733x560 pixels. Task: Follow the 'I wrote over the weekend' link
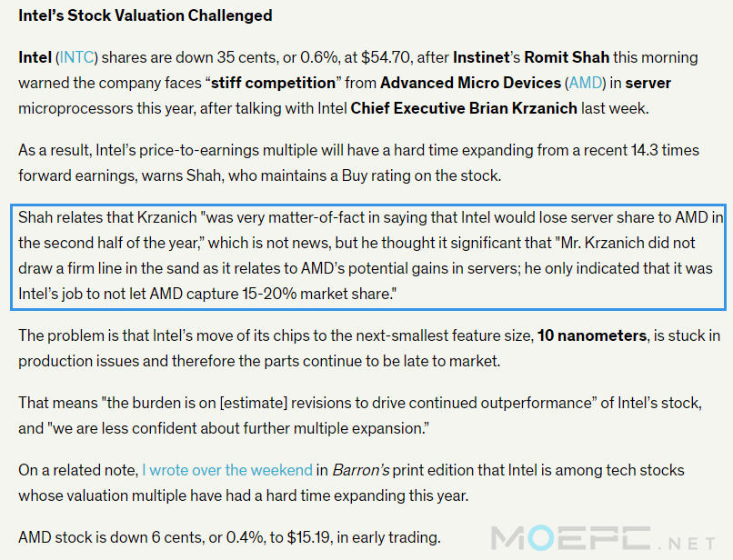[227, 470]
